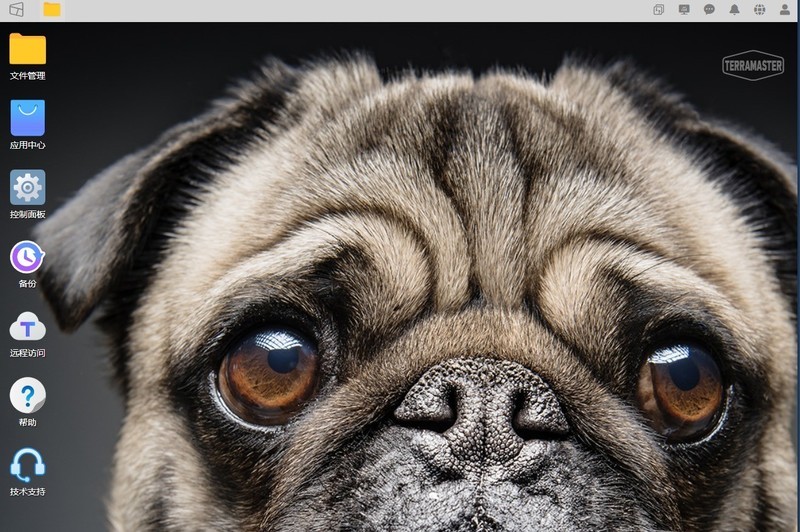Show notifications via the bell icon
The width and height of the screenshot is (800, 532).
coord(734,9)
